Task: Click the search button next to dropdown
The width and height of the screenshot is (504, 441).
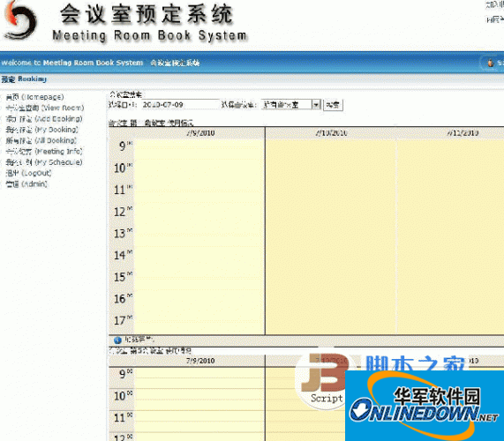Action: tap(333, 105)
